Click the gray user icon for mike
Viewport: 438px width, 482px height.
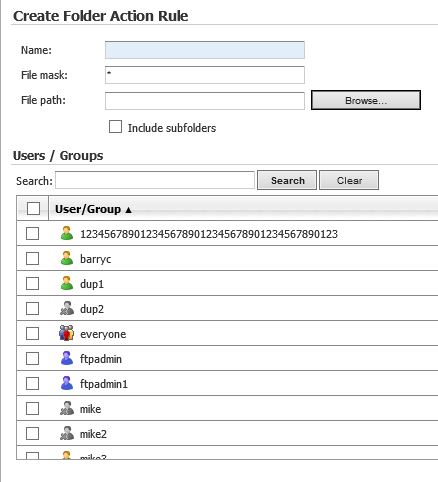coord(67,408)
